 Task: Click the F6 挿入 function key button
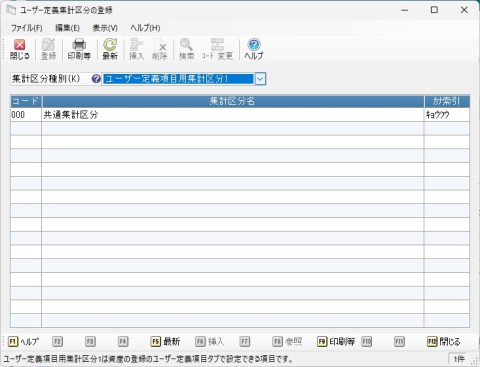[x=209, y=341]
